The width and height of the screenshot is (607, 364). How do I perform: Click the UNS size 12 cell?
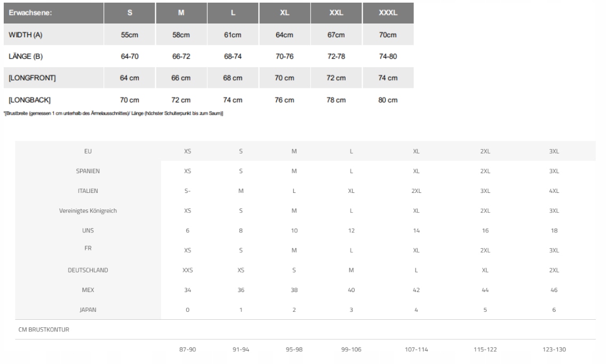tap(351, 231)
